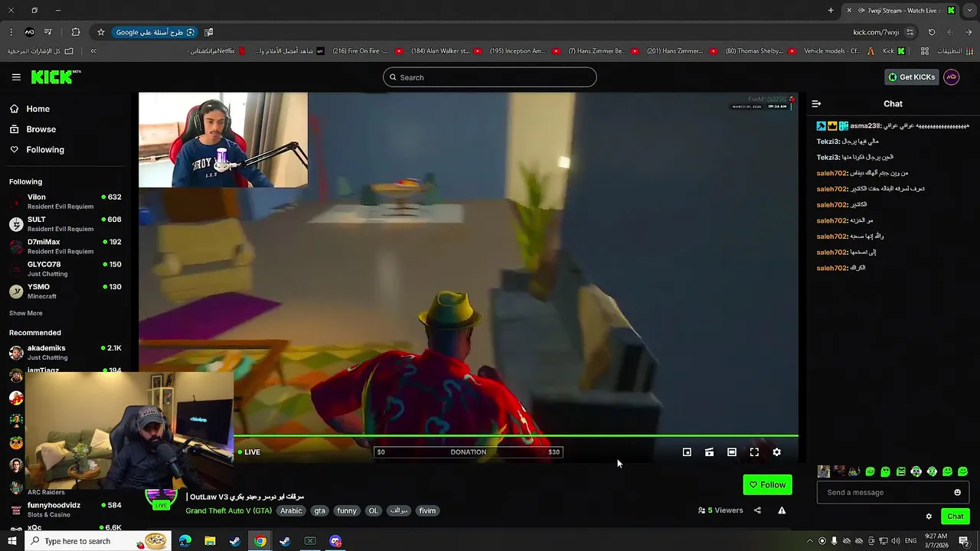Viewport: 980px width, 551px height.
Task: Click the Windows taskbar search box
Action: pos(99,541)
